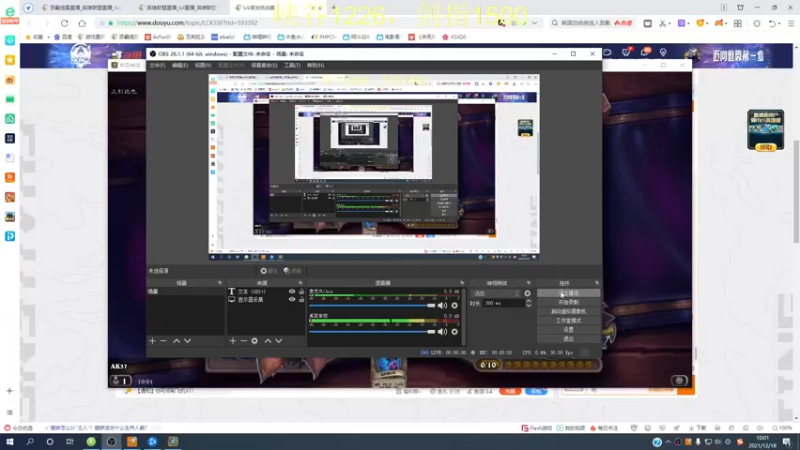Screen dimensions: 800x450
Task: Pop out the 转场特效 dock panel
Action: (x=529, y=283)
